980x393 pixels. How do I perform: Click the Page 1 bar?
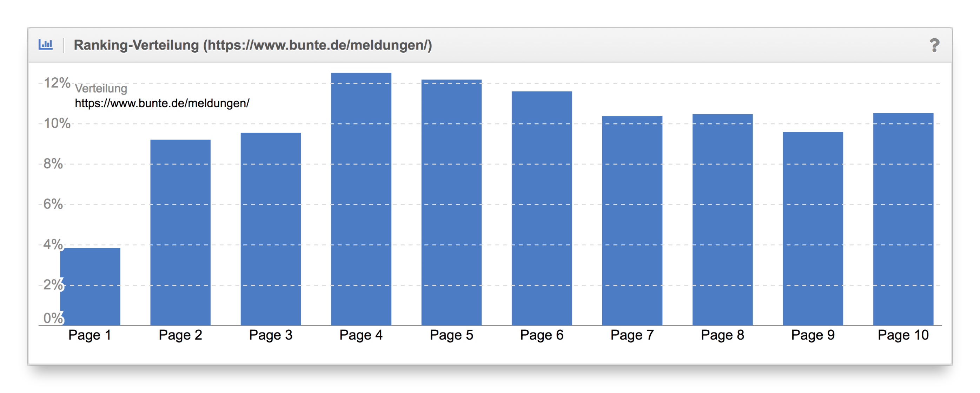90,286
